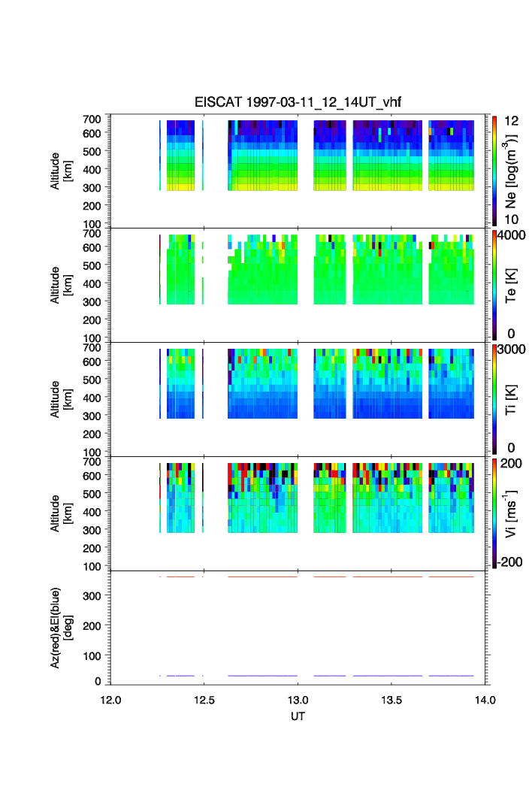Click the 12.0 x-axis tick label
The width and height of the screenshot is (532, 799).
(110, 700)
